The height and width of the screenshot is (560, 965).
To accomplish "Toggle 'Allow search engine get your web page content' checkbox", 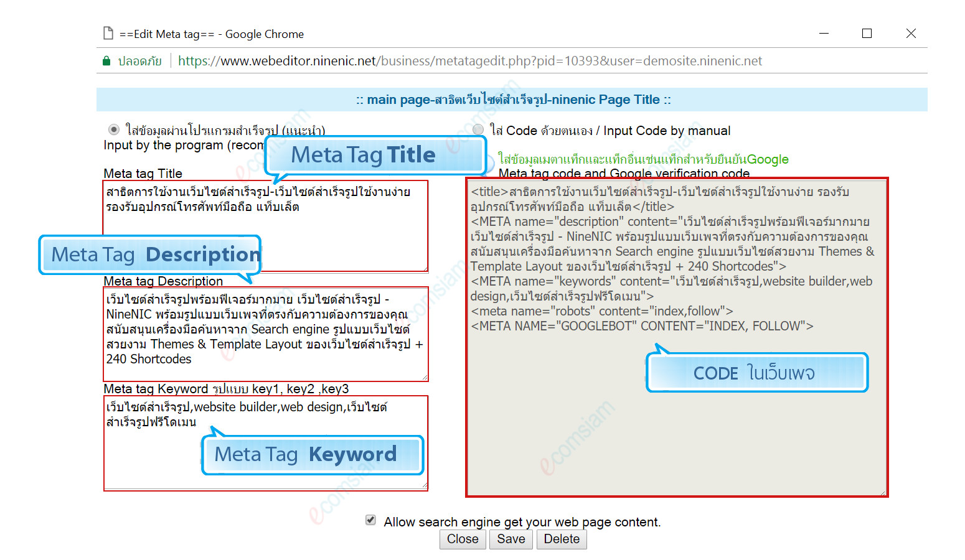I will point(370,520).
